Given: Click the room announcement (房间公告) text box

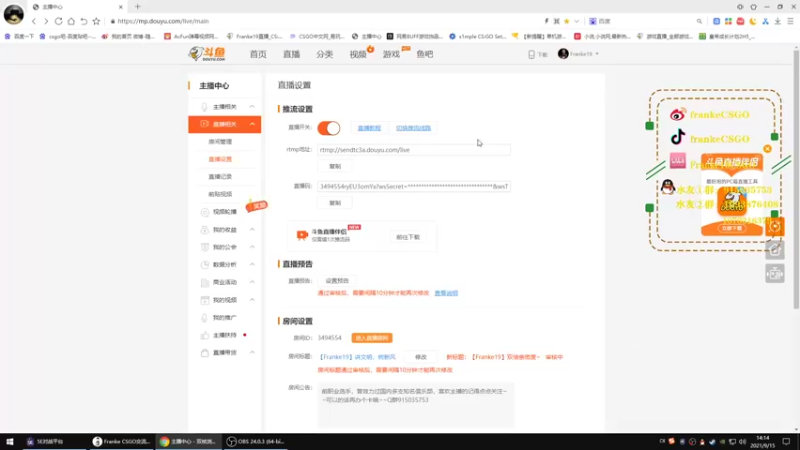Looking at the screenshot, I should click(x=416, y=405).
